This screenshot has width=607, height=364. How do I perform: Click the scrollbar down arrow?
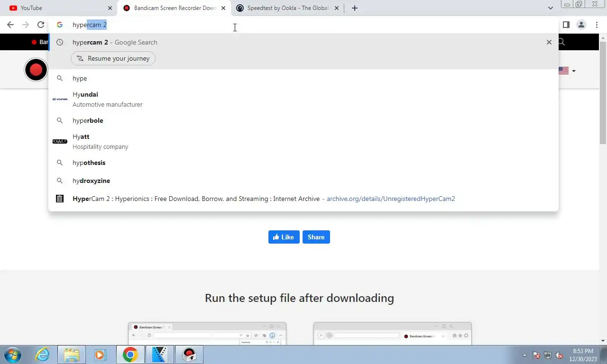click(603, 341)
